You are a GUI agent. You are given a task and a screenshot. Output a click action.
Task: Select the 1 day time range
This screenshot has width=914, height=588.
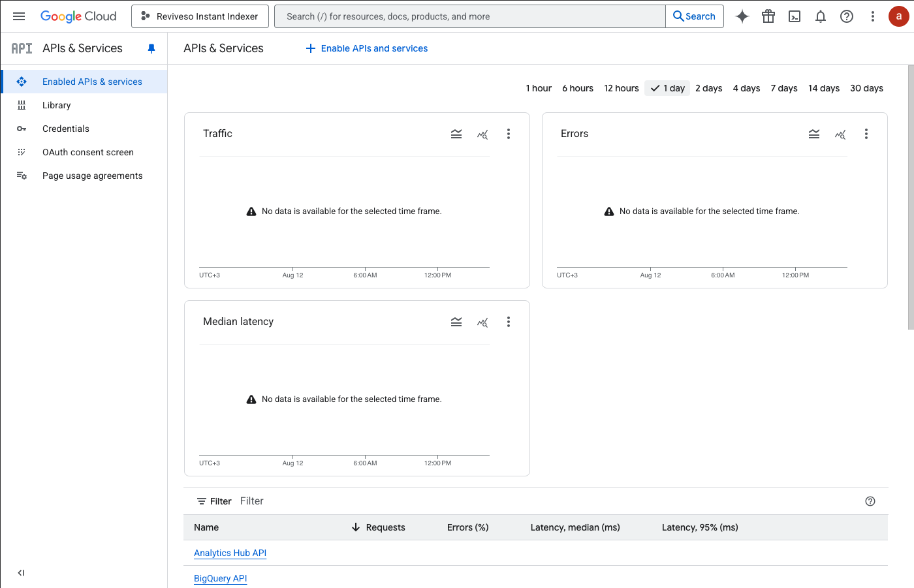click(667, 88)
